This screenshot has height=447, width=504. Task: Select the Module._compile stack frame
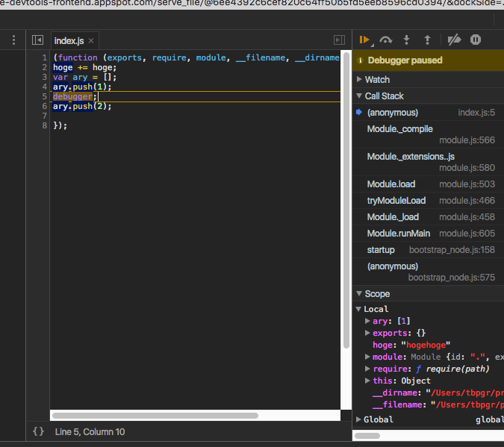[x=428, y=134]
